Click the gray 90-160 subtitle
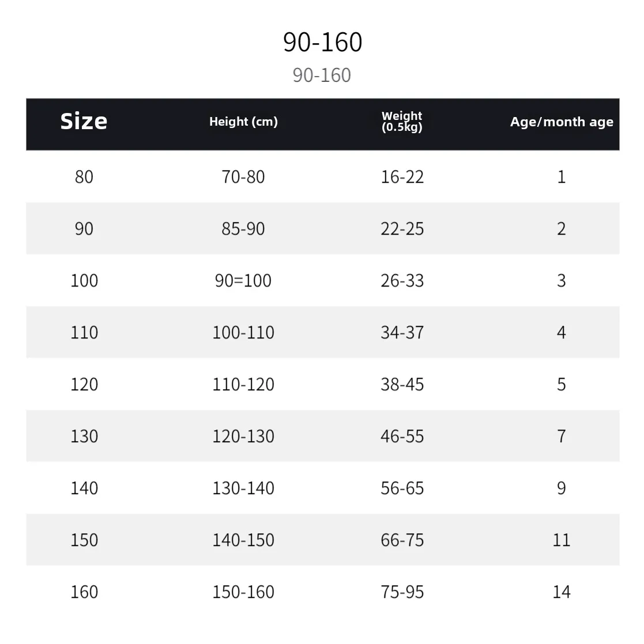This screenshot has height=644, width=644. (x=322, y=75)
